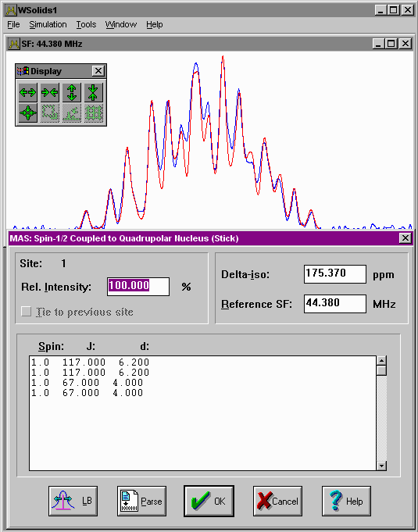The height and width of the screenshot is (532, 418).
Task: Click the horizontal compress arrows icon
Action: pyautogui.click(x=49, y=92)
